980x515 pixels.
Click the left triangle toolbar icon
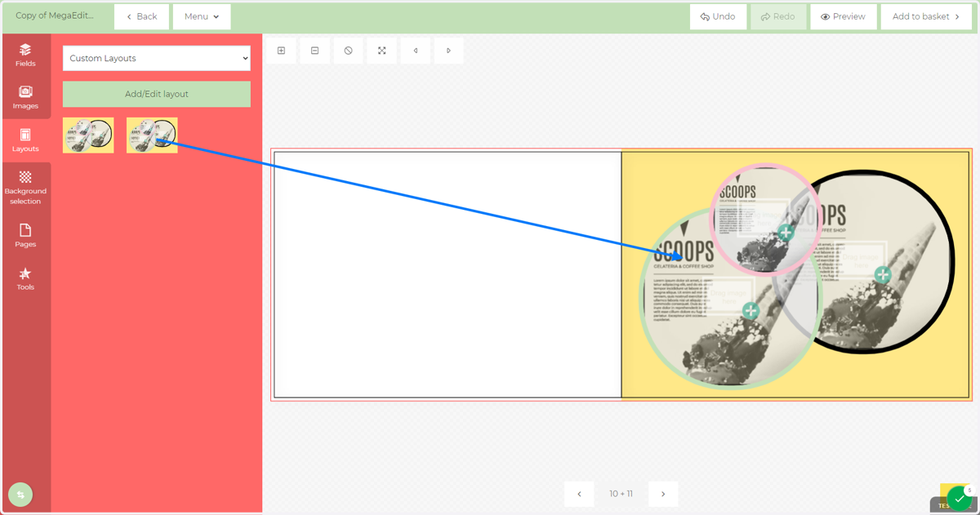tap(415, 51)
